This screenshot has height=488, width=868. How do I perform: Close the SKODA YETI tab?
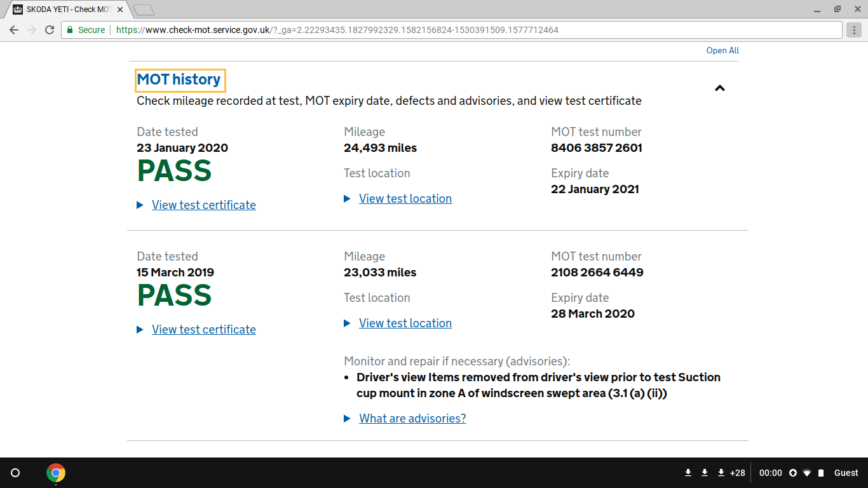pyautogui.click(x=120, y=10)
